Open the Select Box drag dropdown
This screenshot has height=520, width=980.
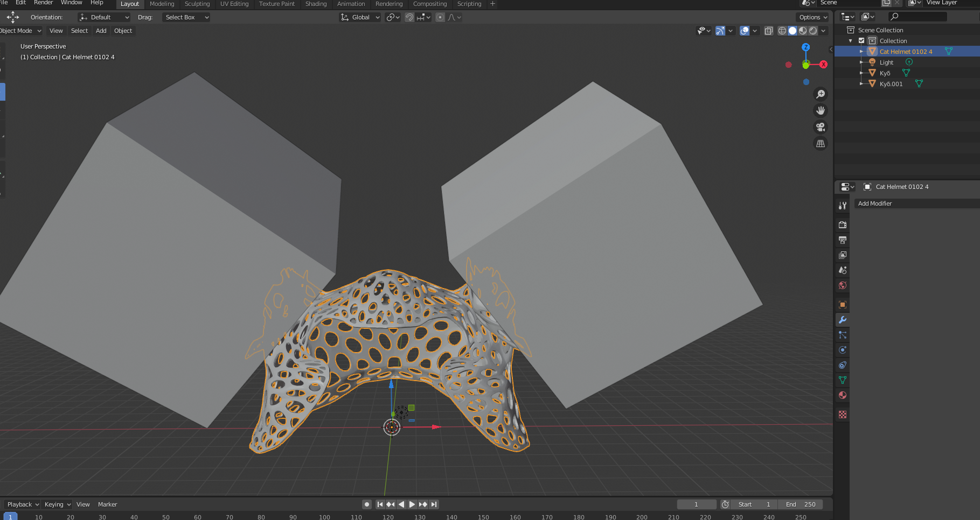point(186,17)
